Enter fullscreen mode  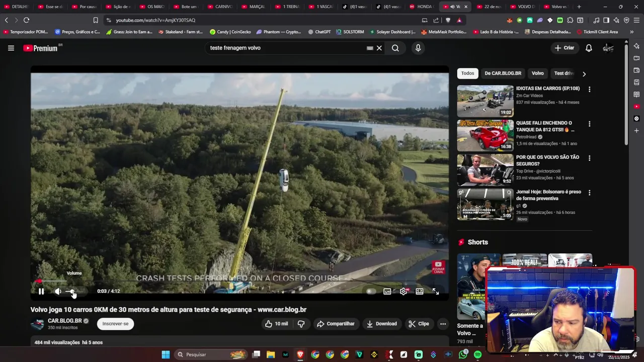[436, 292]
